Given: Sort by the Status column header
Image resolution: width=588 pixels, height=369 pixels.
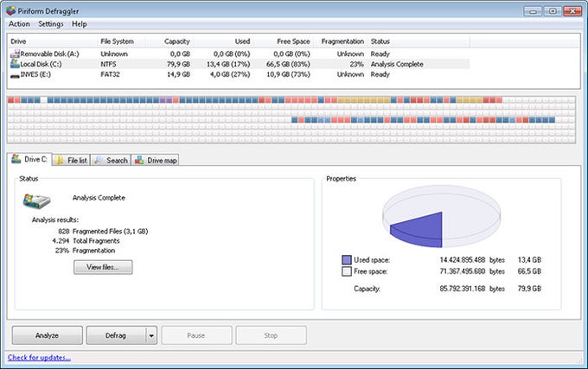Looking at the screenshot, I should (419, 41).
